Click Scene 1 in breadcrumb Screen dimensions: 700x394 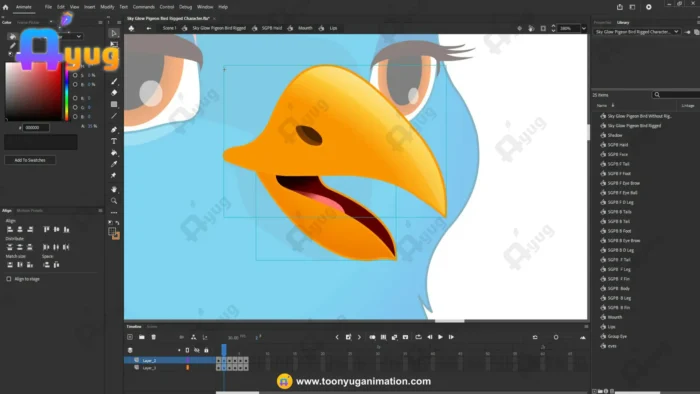[169, 28]
